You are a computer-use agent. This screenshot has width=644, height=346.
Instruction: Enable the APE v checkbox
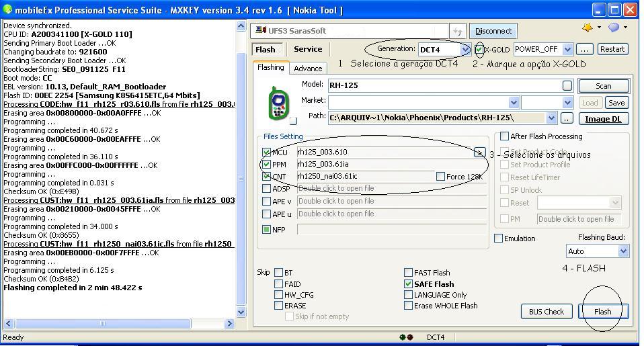pyautogui.click(x=267, y=202)
